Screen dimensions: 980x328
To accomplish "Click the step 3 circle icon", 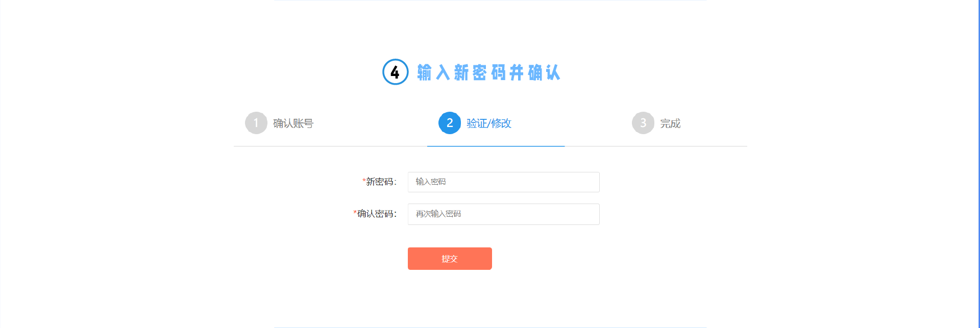I will click(643, 123).
